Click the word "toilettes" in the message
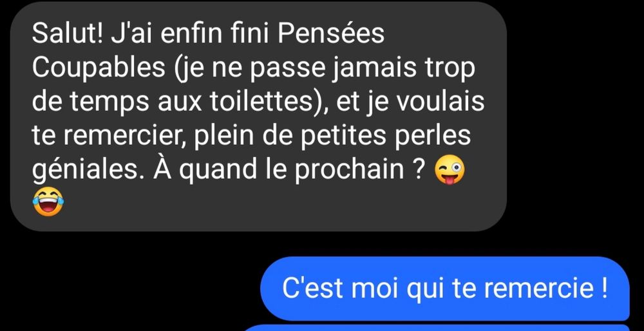Viewport: 644px width, 331px height. click(258, 102)
